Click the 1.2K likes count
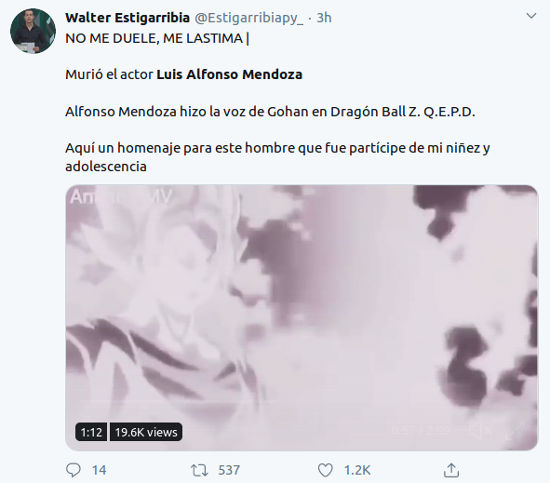The width and height of the screenshot is (550, 483). 357,470
